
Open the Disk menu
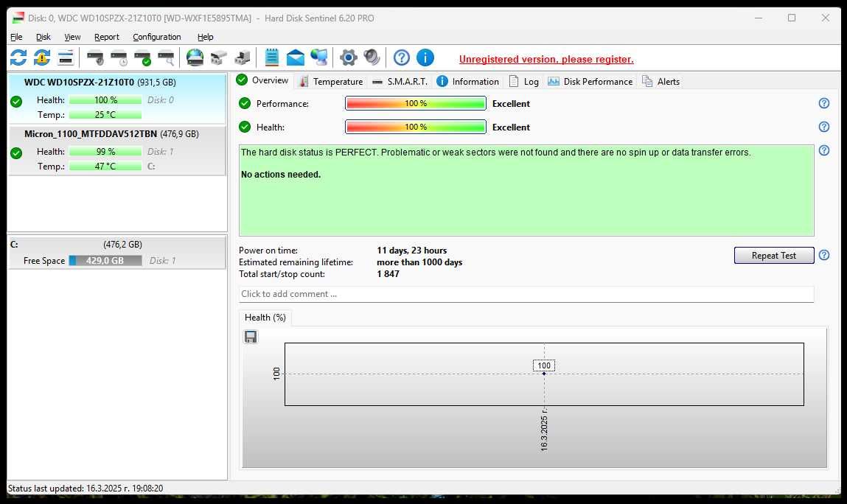(43, 37)
